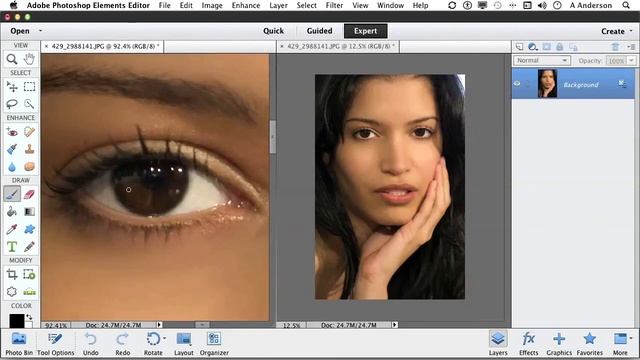Switch to Expert edit mode

365,31
